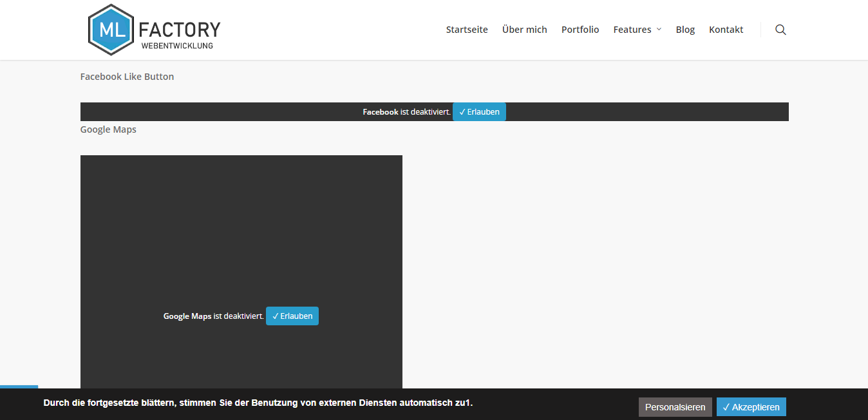Screen dimensions: 868x420
Task: Click the bold 'Facebook' deactivated text
Action: 380,112
